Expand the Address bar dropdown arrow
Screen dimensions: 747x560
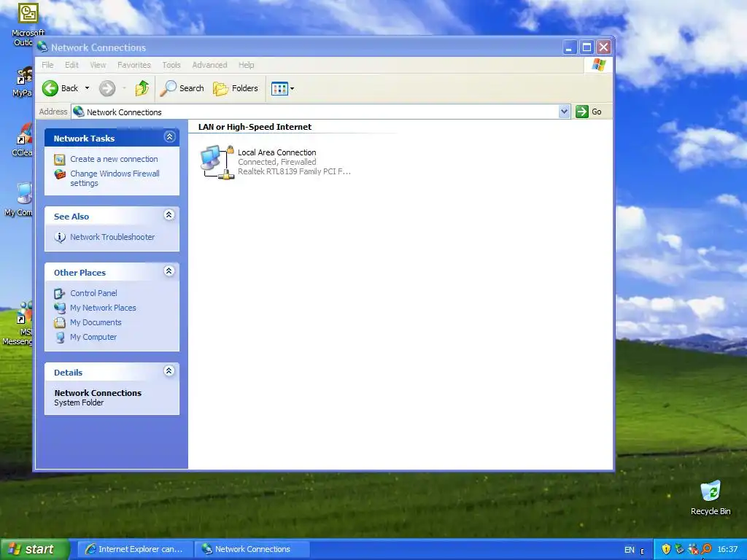pyautogui.click(x=564, y=112)
